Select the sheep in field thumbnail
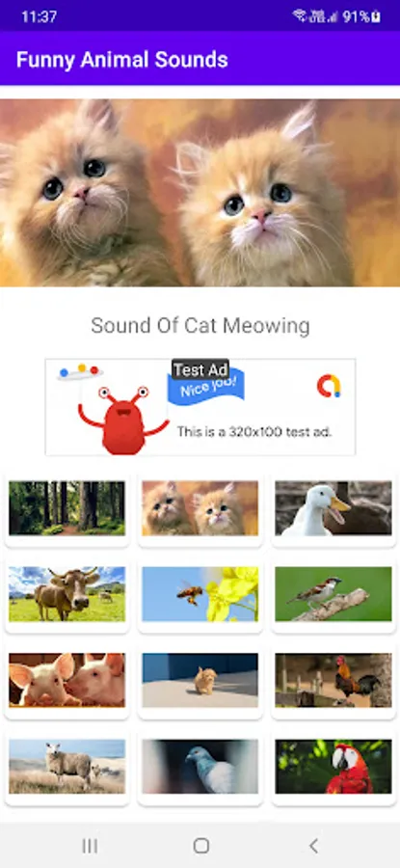 pos(67,767)
